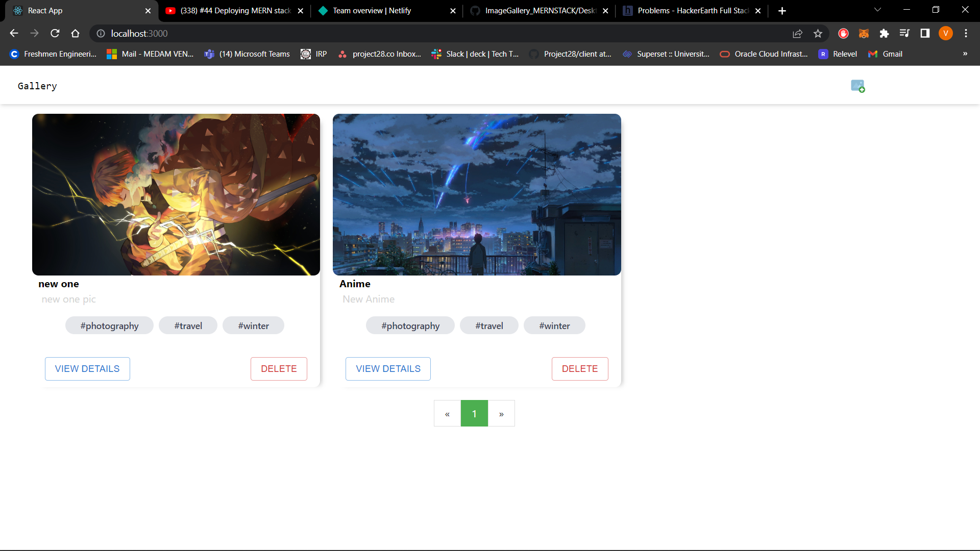
Task: Open the IRP bookmark
Action: [x=314, y=54]
